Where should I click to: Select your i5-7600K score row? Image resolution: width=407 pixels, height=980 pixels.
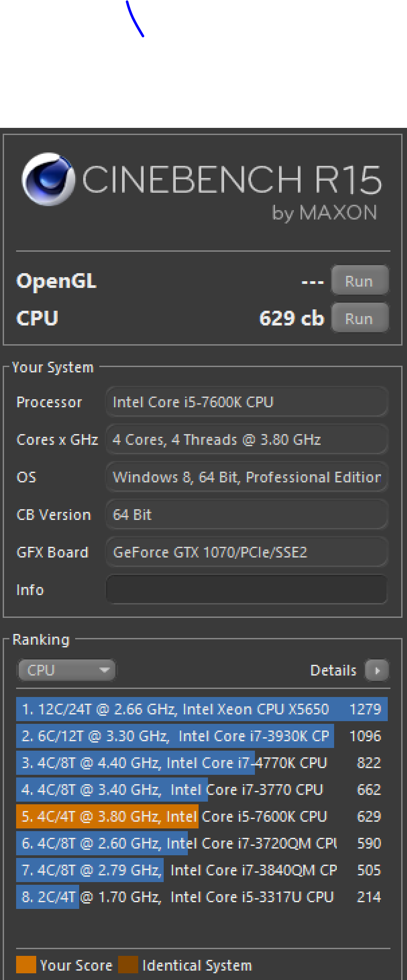pyautogui.click(x=202, y=816)
